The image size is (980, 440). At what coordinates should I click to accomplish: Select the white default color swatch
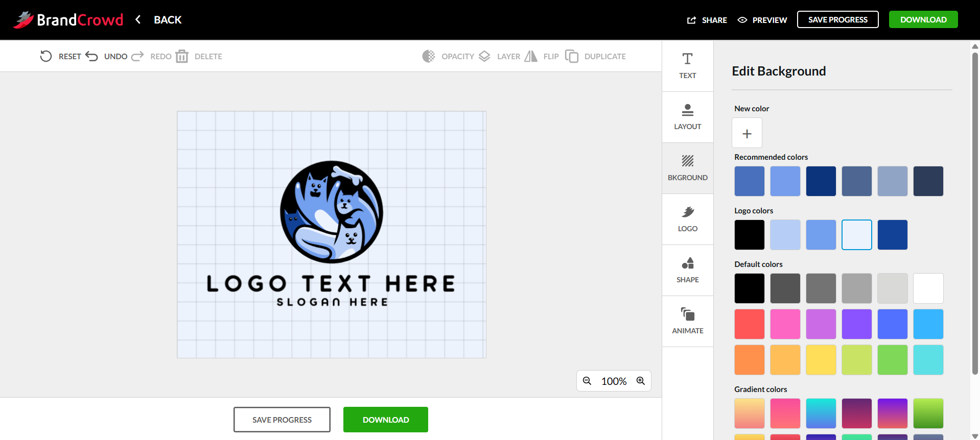[x=928, y=288]
